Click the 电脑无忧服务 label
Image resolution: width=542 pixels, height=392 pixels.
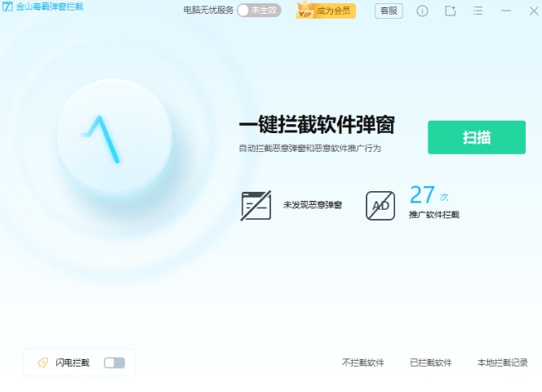(x=208, y=11)
